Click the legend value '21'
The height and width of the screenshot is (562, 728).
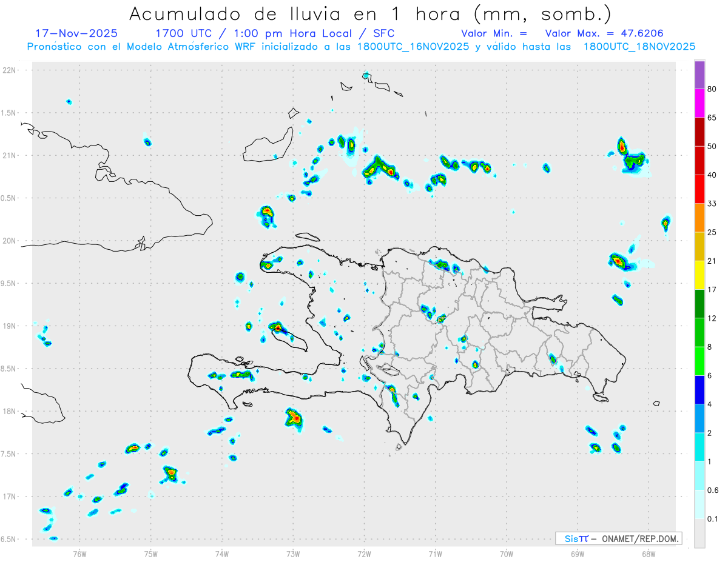712,261
